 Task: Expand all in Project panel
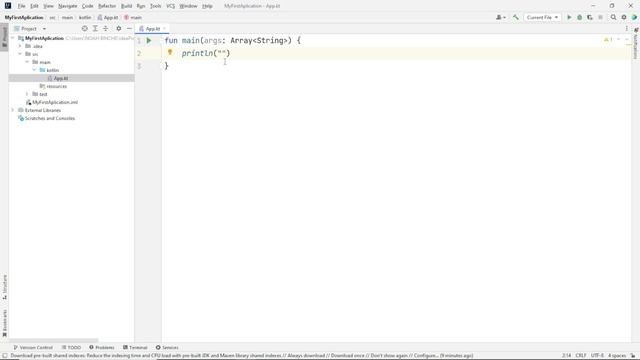[95, 29]
